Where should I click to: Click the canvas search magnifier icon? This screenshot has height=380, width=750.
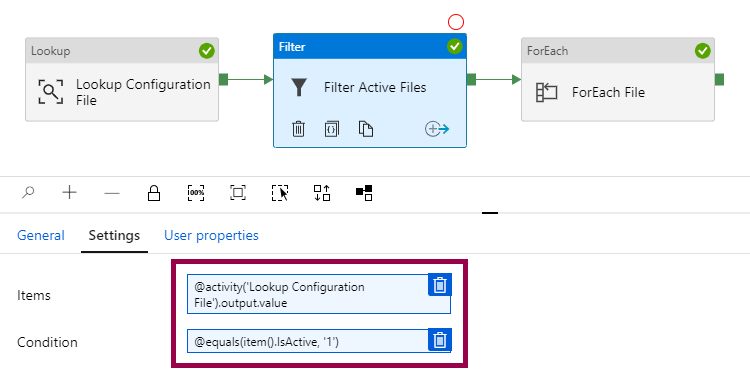[x=28, y=193]
